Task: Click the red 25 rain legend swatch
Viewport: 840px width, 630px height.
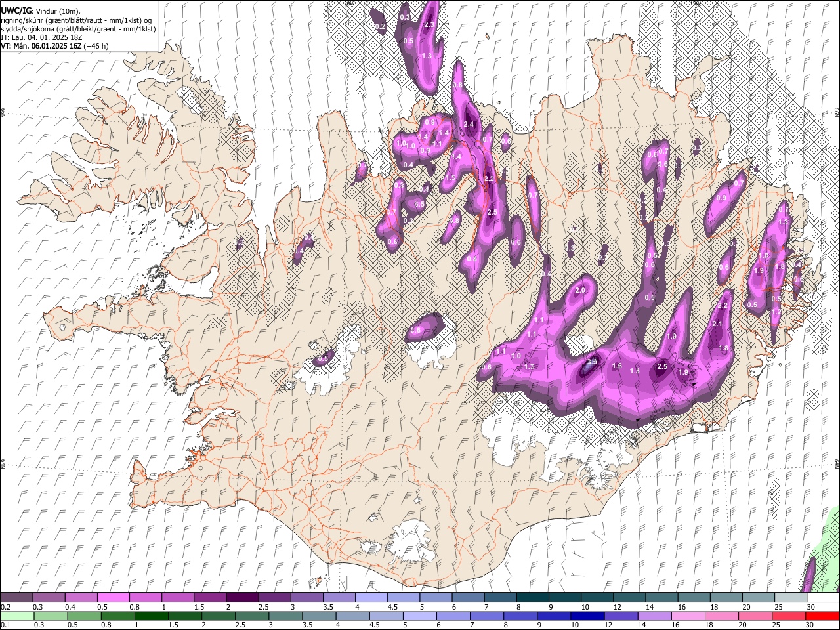Action: 789,616
